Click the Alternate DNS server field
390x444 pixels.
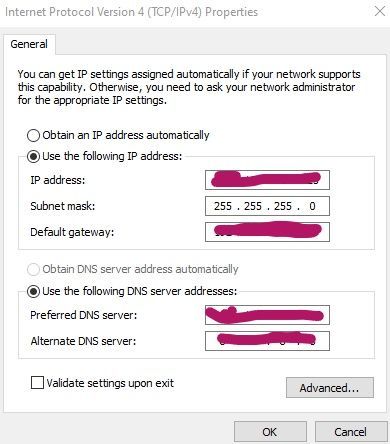[267, 341]
